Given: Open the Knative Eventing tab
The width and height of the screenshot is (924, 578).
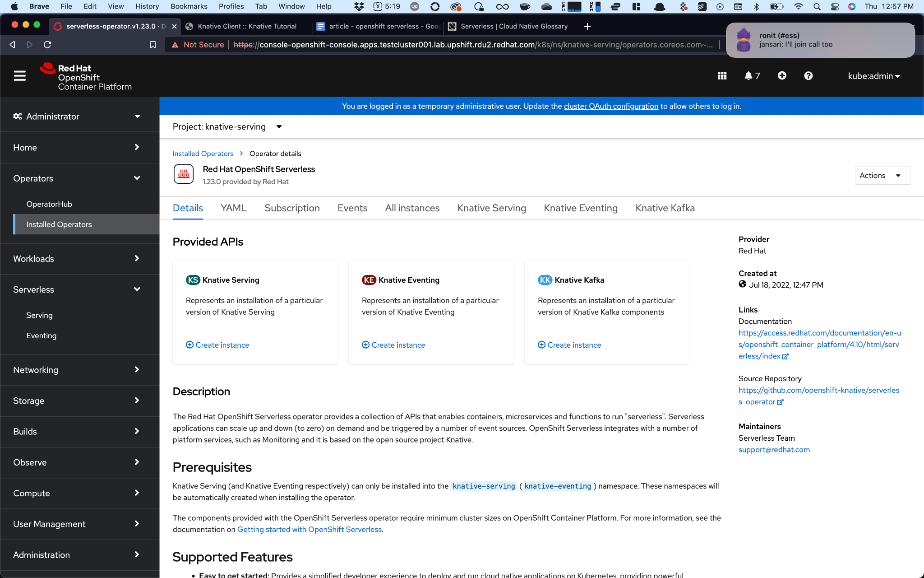Looking at the screenshot, I should pyautogui.click(x=581, y=208).
